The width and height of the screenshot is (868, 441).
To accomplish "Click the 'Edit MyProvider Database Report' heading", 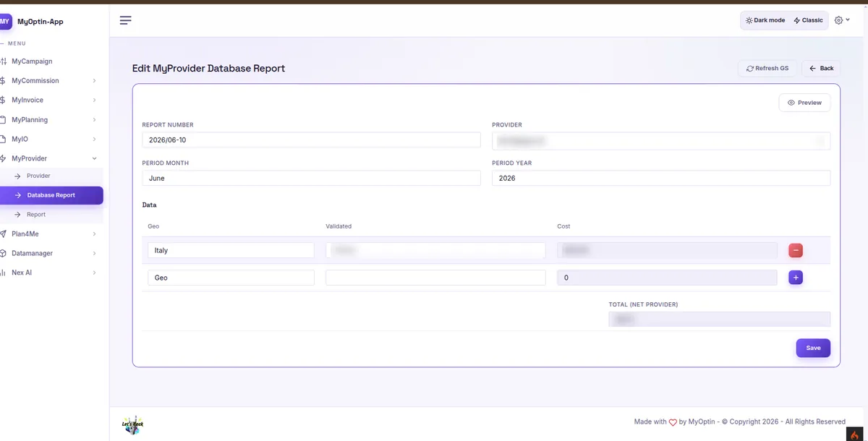I will [208, 69].
